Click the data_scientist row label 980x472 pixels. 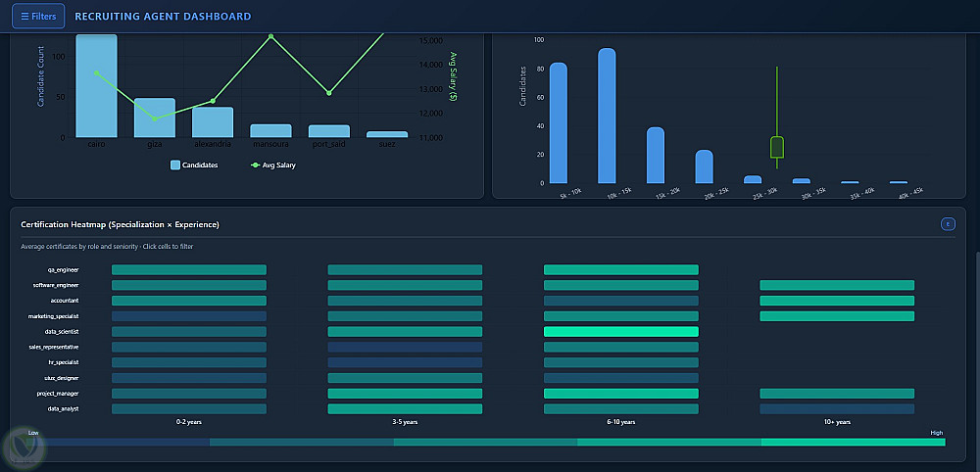(62, 332)
